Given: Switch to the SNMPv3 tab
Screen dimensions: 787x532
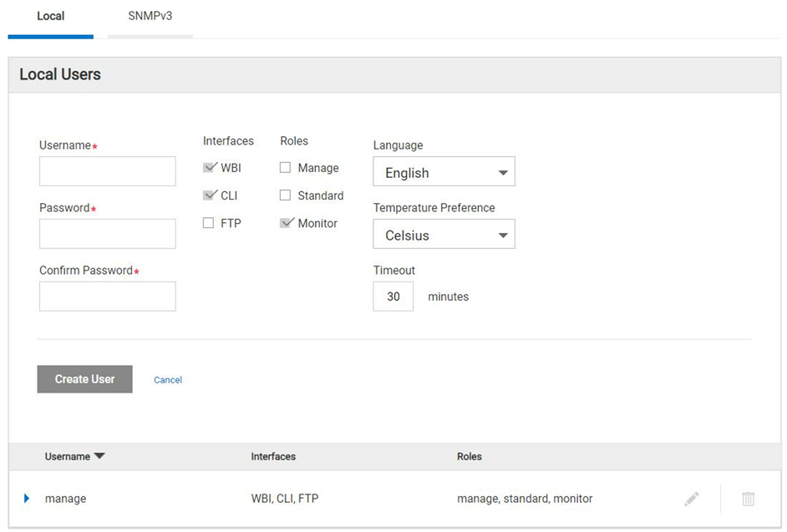Looking at the screenshot, I should (150, 15).
